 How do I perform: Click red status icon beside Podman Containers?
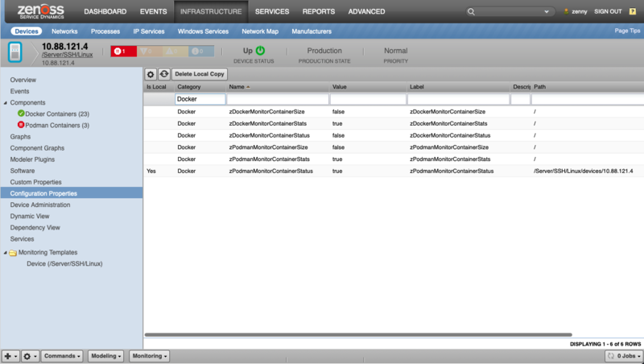point(21,125)
